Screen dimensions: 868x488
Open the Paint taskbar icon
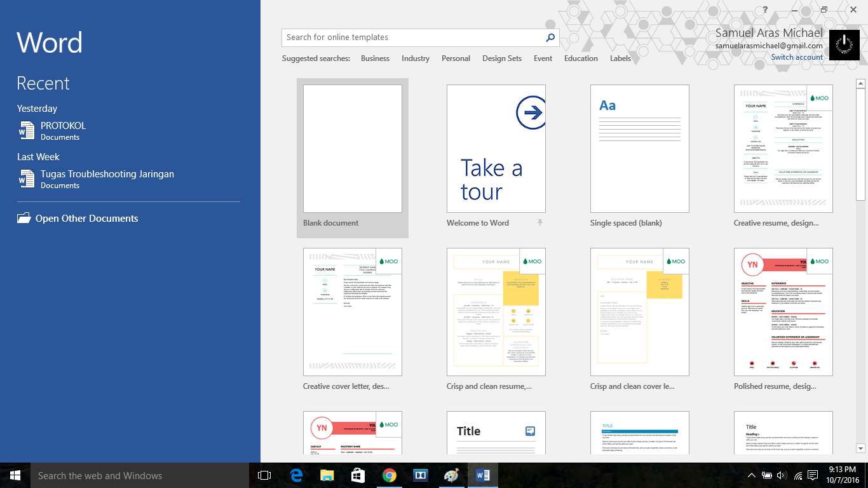(451, 475)
